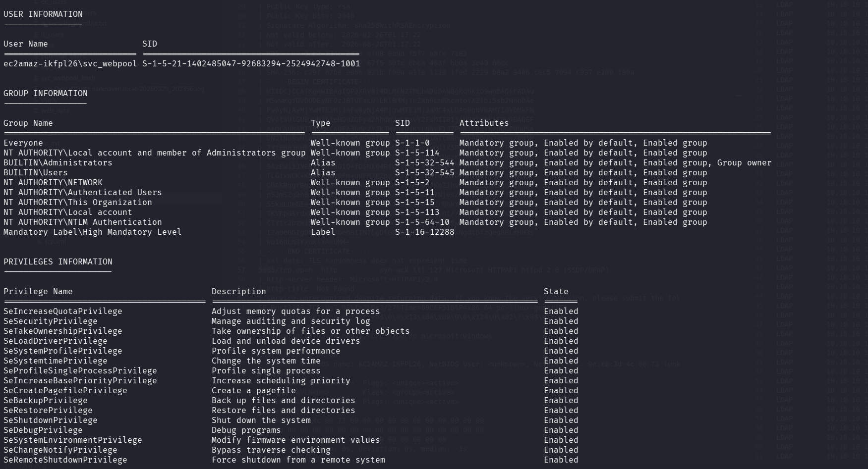Click the 'BUILTIN\Administrators' group row
The image size is (868, 469).
point(388,162)
